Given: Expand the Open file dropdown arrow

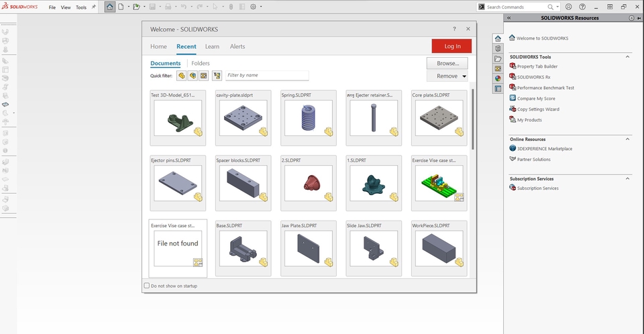Looking at the screenshot, I should tap(144, 7).
